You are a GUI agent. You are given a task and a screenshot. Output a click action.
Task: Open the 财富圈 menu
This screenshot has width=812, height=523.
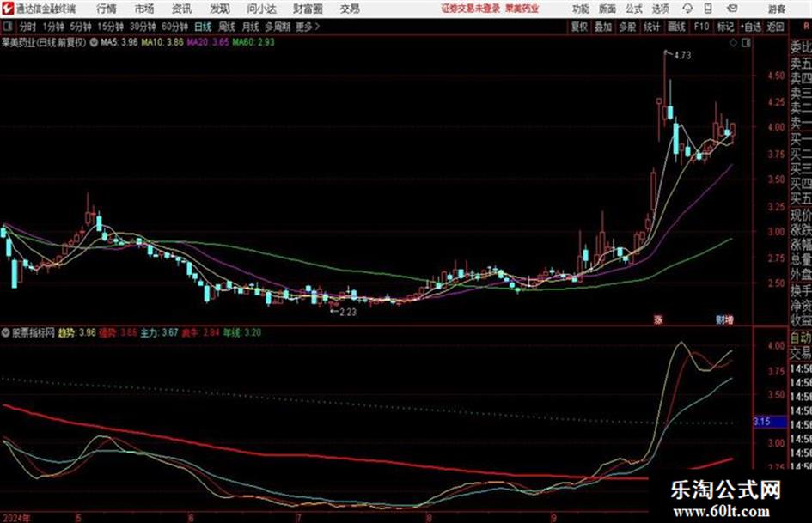pos(308,9)
